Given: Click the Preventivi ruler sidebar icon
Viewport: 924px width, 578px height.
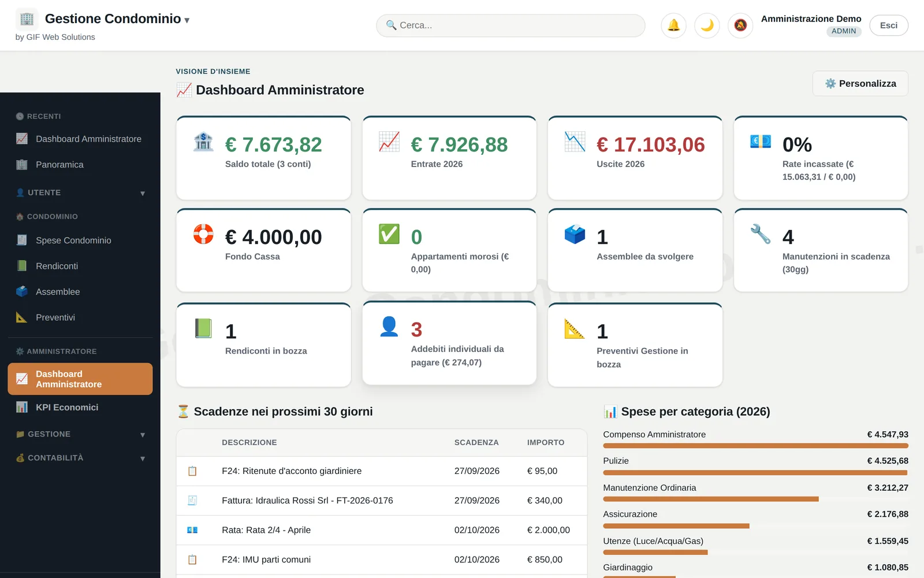Looking at the screenshot, I should click(x=22, y=317).
